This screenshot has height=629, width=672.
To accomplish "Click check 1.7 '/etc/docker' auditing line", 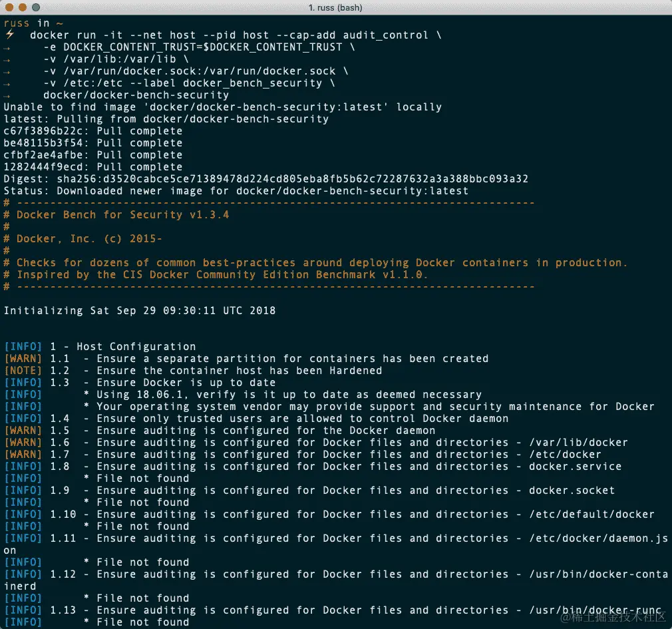I will (x=349, y=455).
